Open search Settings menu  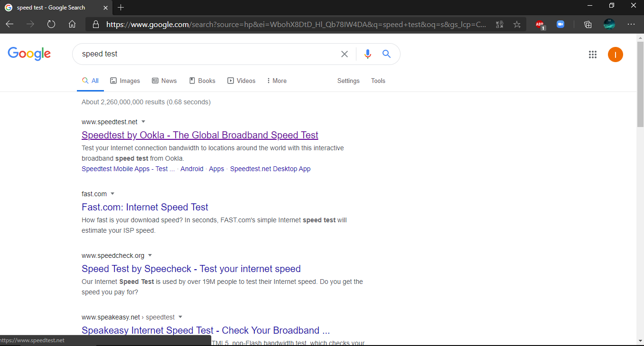(348, 81)
